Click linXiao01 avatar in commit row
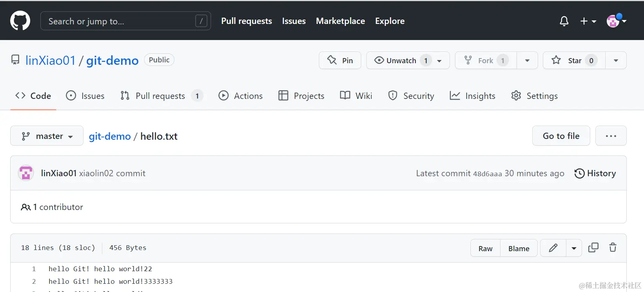 [x=26, y=173]
